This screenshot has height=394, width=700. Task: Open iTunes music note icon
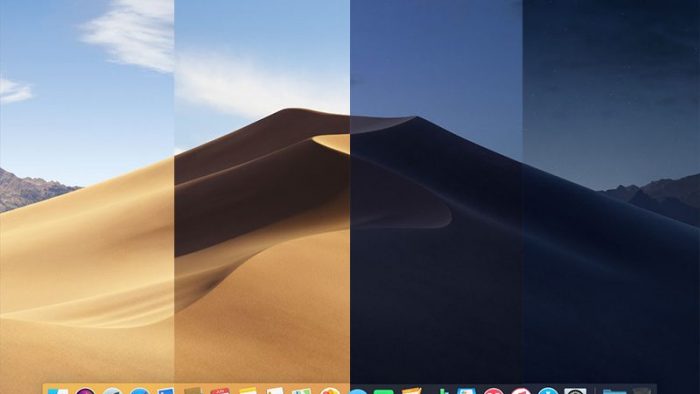point(521,391)
